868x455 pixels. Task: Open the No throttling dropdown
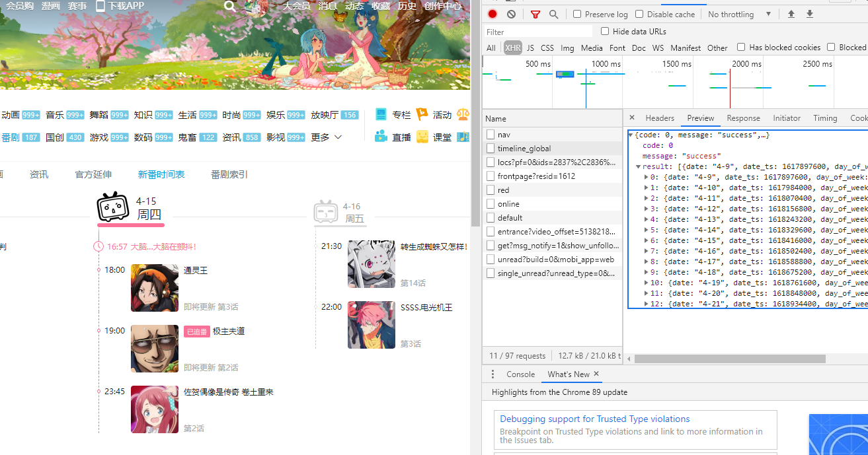(x=739, y=14)
